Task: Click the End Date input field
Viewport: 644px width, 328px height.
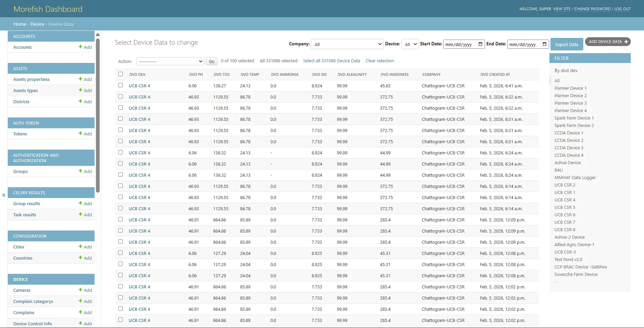Action: 528,44
